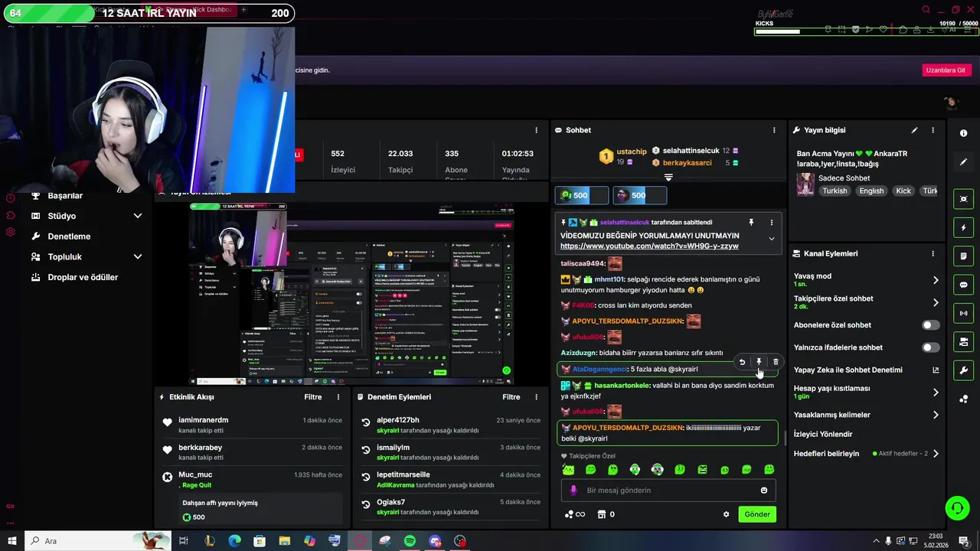Screen dimensions: 980x551
Task: Click the info icon in the right sidebar
Action: [x=964, y=133]
